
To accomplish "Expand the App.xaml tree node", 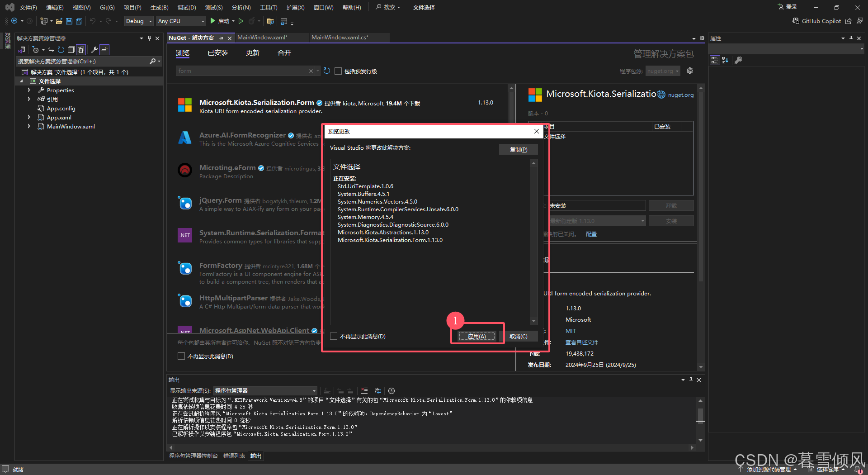I will (x=29, y=117).
